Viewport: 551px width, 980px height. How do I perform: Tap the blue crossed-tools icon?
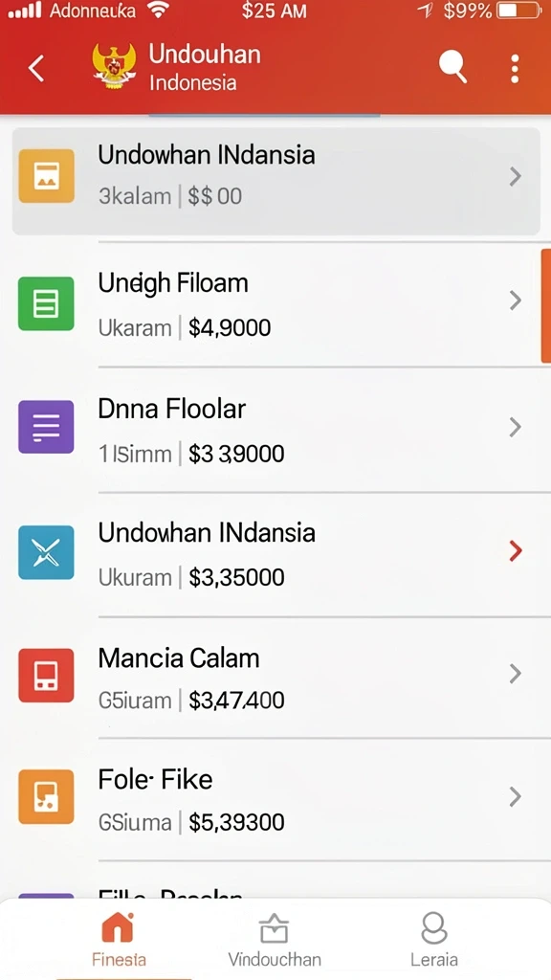(46, 552)
